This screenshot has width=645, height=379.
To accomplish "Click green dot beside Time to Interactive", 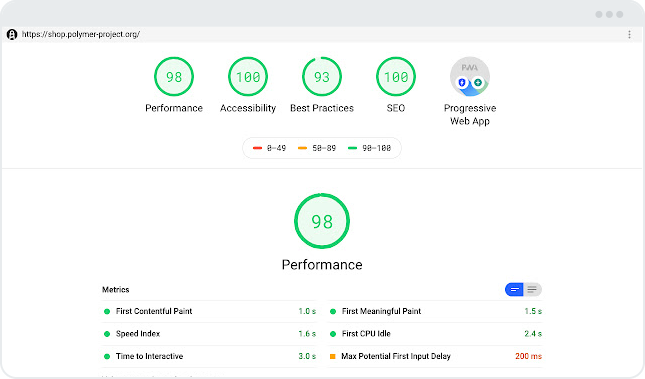I will click(107, 356).
